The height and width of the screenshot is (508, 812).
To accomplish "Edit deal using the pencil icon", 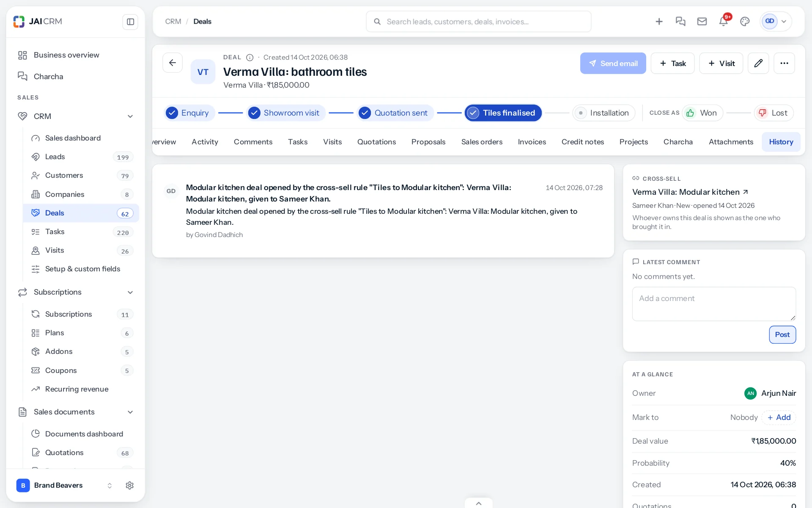I will (x=758, y=63).
